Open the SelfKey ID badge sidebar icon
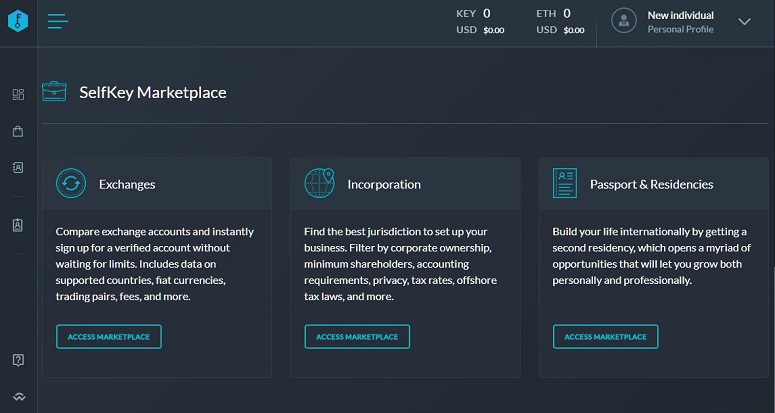Image resolution: width=775 pixels, height=413 pixels. click(x=18, y=225)
